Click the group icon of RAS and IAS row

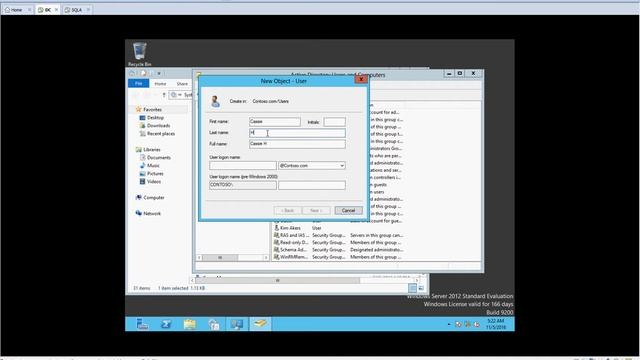276,235
